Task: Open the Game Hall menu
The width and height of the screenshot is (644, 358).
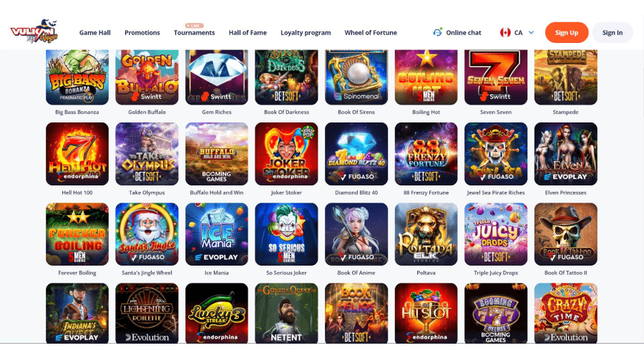Action: click(x=95, y=32)
